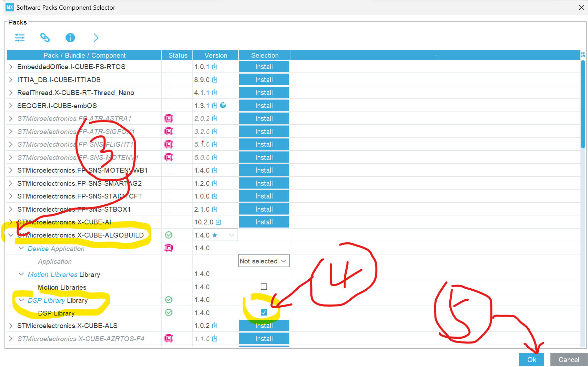588x367 pixels.
Task: Uncheck the DSP Library checkbox
Action: [264, 312]
